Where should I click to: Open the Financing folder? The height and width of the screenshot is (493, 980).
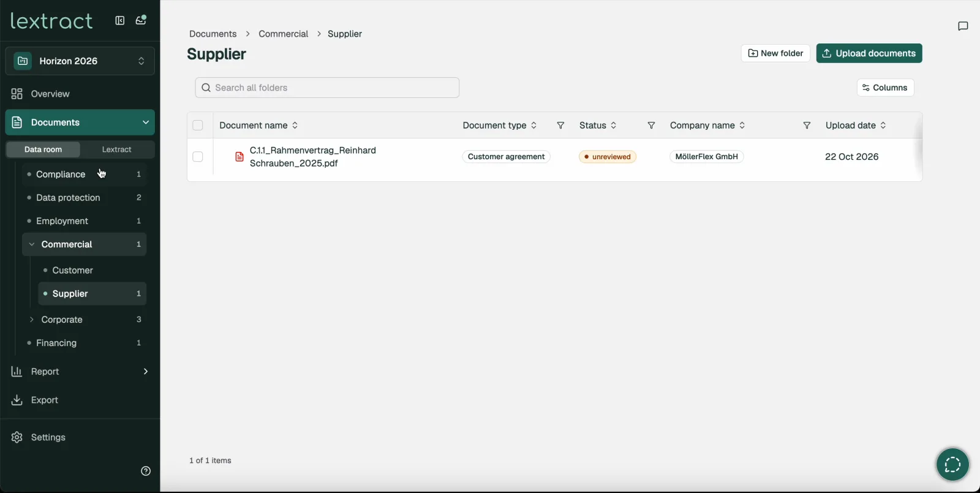tap(84, 343)
